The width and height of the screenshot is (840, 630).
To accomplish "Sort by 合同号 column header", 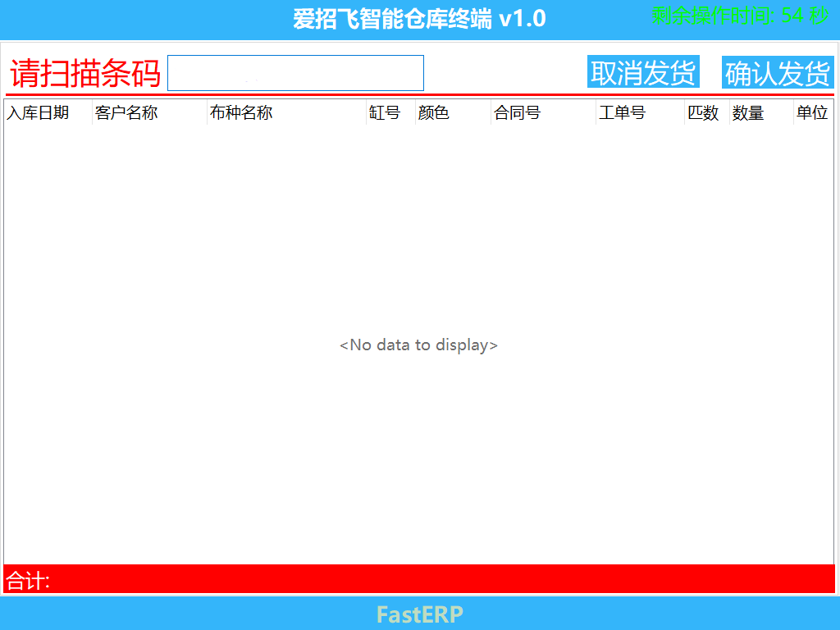I will (x=543, y=112).
